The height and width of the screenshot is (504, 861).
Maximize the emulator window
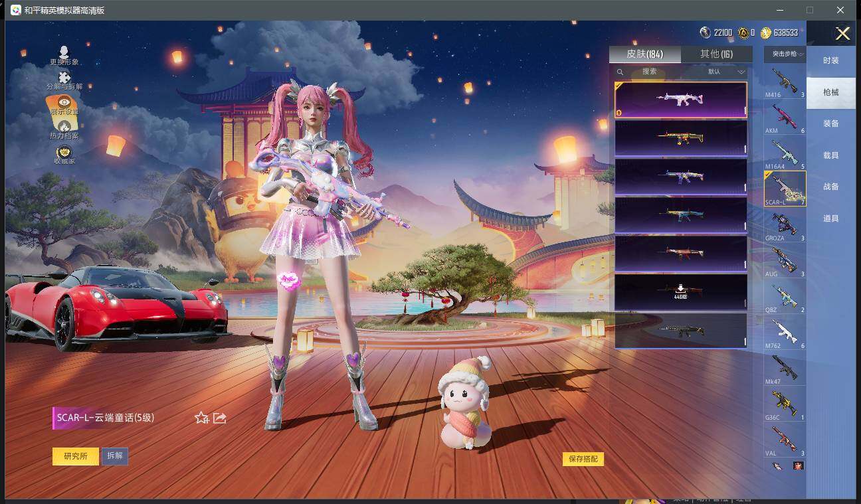click(810, 10)
